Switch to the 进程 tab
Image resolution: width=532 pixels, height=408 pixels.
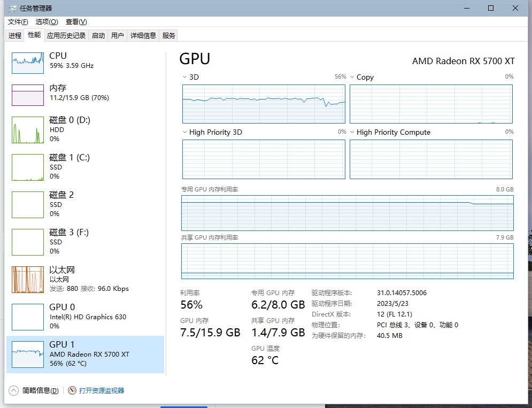click(15, 36)
